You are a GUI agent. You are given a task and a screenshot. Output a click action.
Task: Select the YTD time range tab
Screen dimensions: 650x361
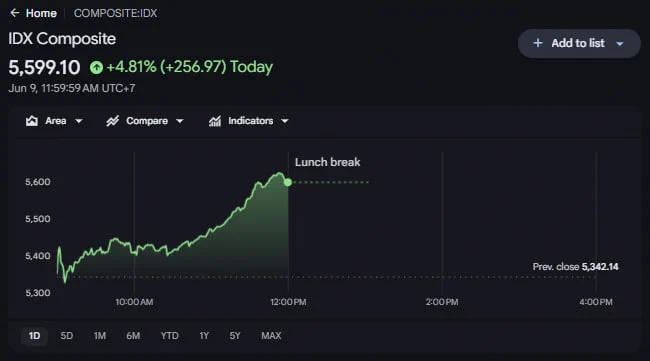tap(170, 336)
